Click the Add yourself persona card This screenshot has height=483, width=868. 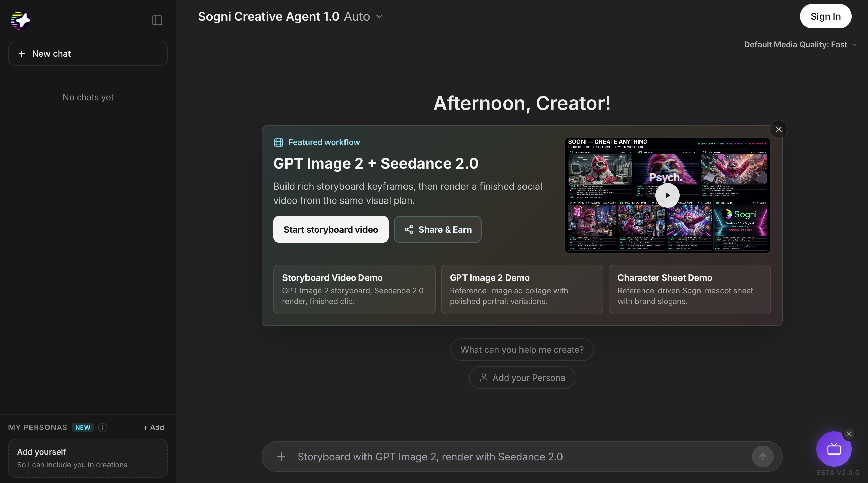tap(88, 458)
